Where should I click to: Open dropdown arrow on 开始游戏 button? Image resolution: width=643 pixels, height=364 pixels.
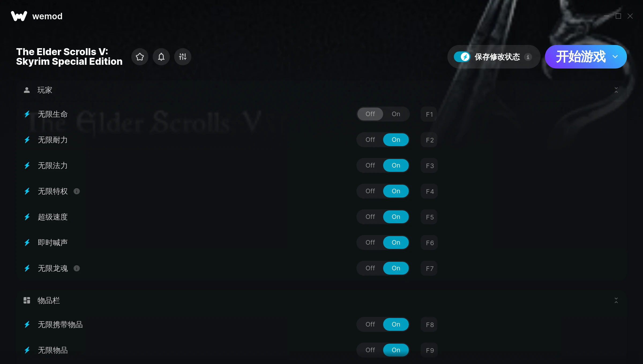[x=615, y=57]
